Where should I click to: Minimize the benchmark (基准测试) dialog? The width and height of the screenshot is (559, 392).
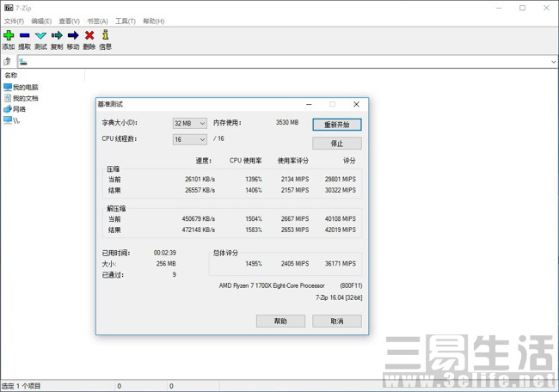[x=309, y=104]
